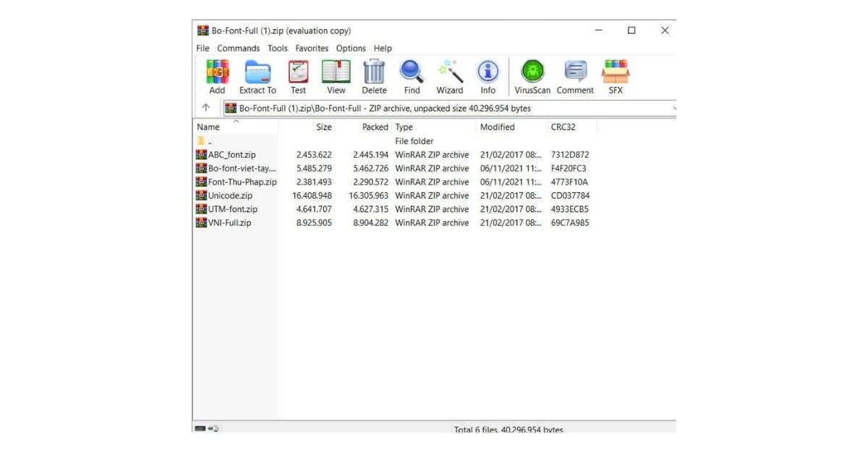
Task: Open the File menu
Action: [x=203, y=48]
